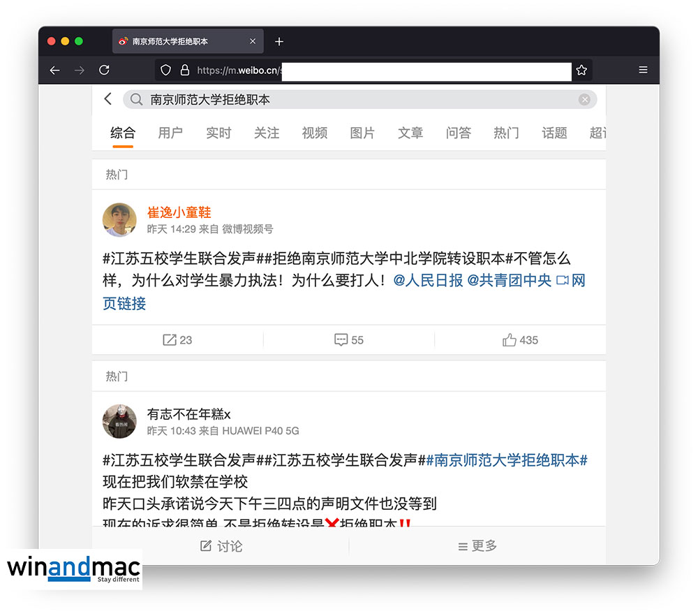
Task: Repost the first post (23 reposts)
Action: click(x=177, y=340)
